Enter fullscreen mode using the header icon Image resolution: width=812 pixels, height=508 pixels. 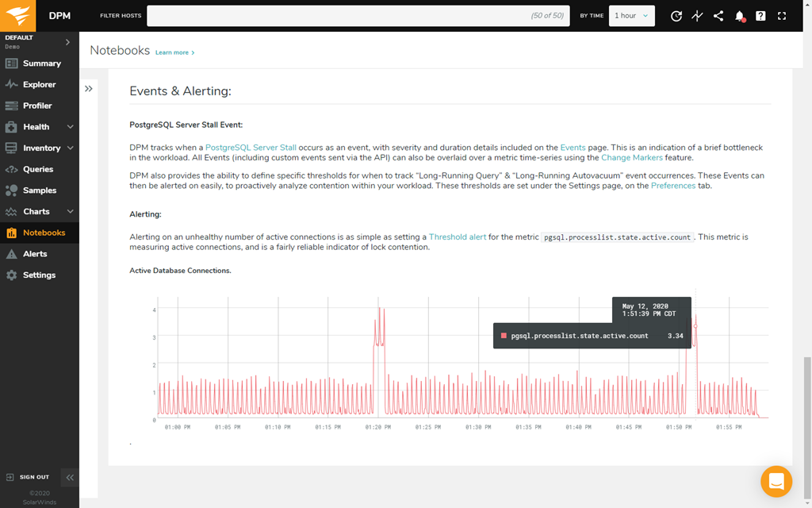point(782,16)
